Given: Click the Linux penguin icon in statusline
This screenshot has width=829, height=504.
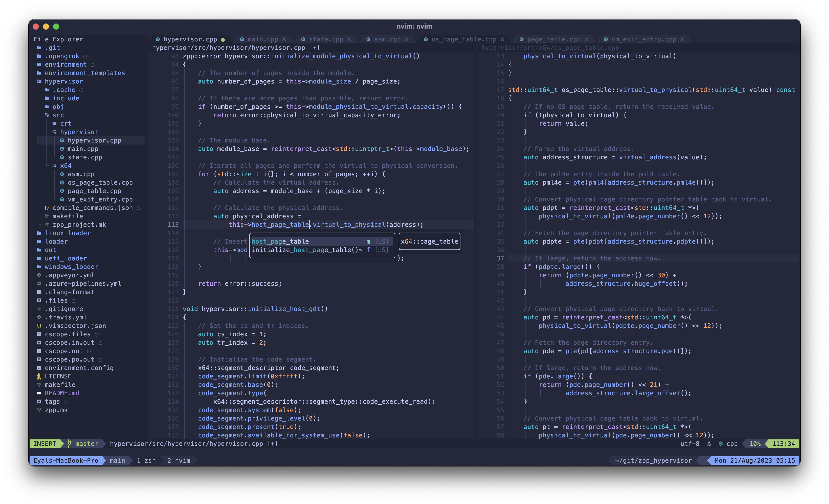Looking at the screenshot, I should (x=709, y=443).
